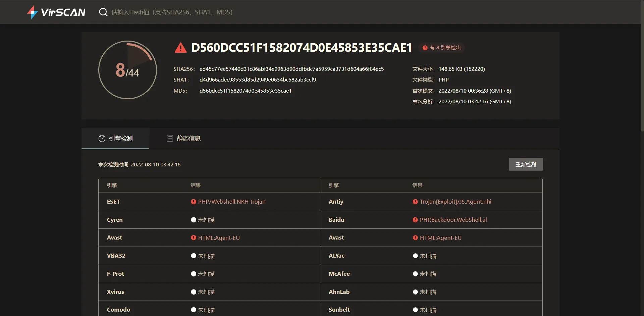Click the page's vertical scrollbar

click(642, 65)
